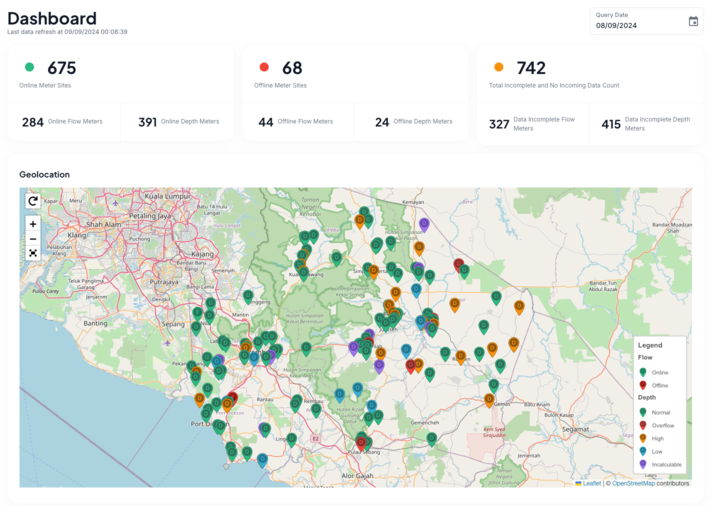
Task: Click the Incalculable depth legend marker
Action: (x=643, y=464)
